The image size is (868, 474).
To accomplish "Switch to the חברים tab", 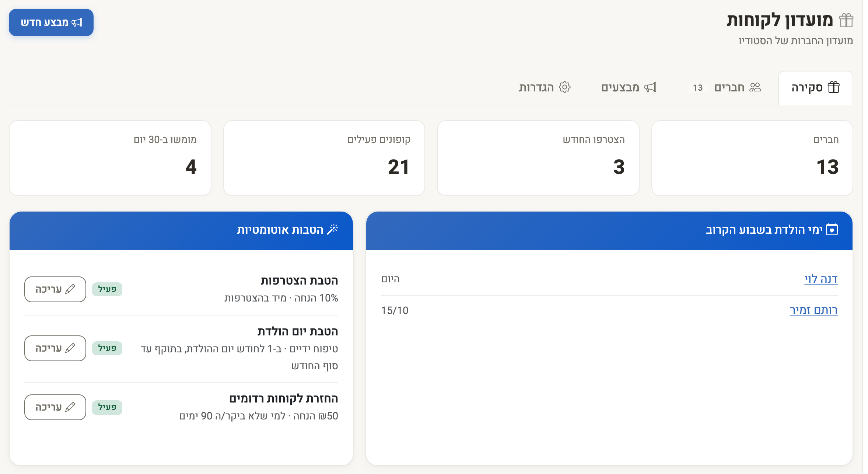I will 724,88.
